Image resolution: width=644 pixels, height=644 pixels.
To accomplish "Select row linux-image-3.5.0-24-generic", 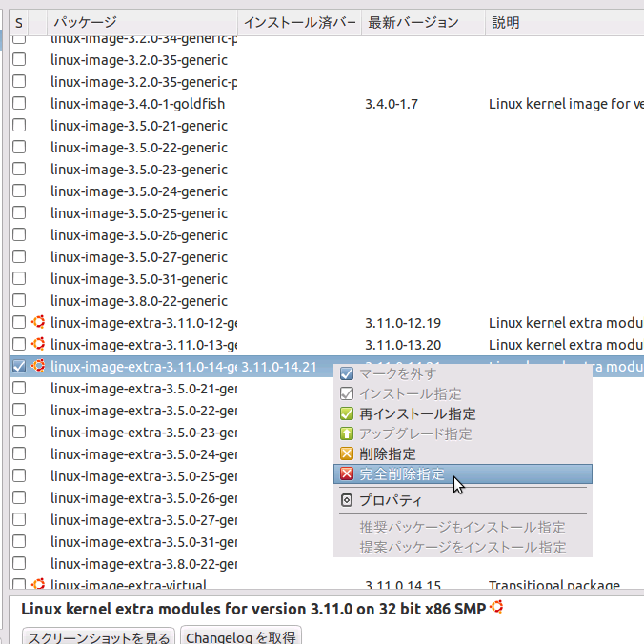I will click(327, 191).
